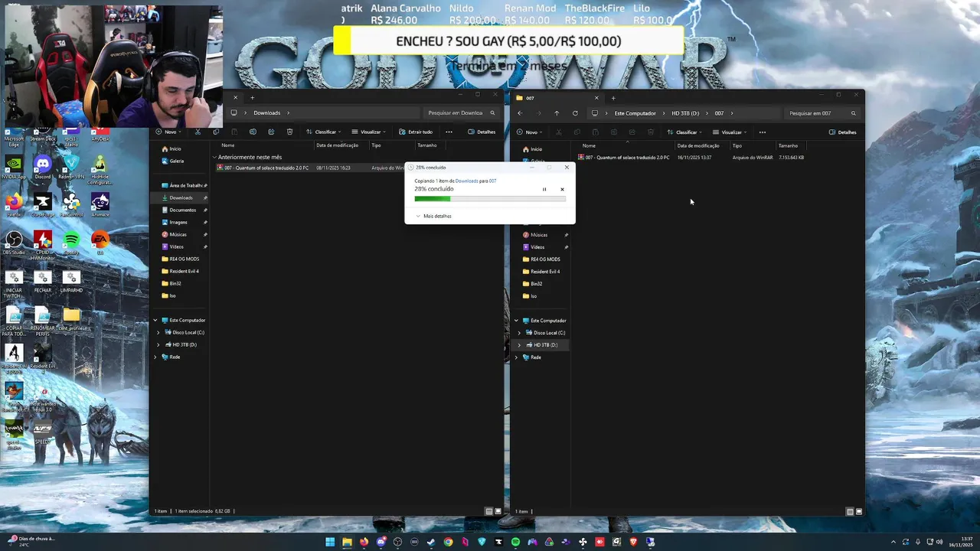
Task: Click Share icon in Downloads window toolbar
Action: point(271,132)
